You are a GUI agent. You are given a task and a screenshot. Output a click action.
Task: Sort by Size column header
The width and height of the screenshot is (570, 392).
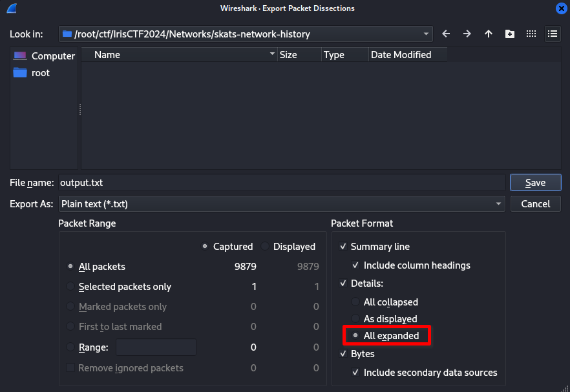tap(300, 55)
